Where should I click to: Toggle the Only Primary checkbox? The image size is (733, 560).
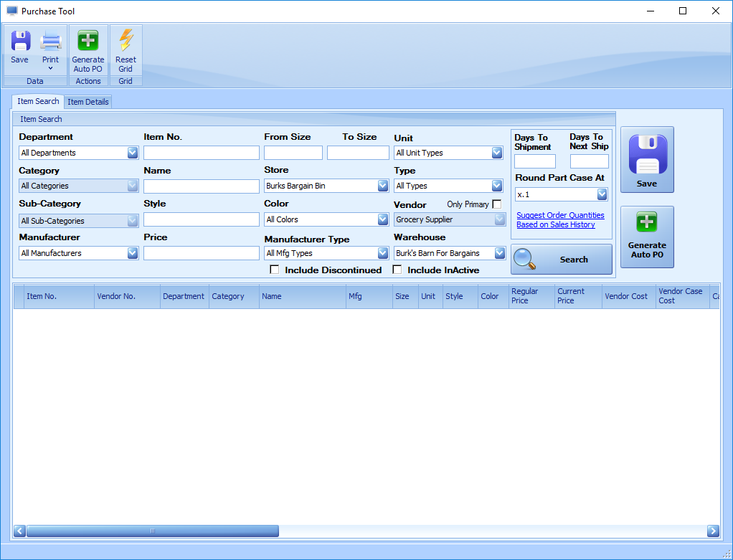(x=497, y=204)
